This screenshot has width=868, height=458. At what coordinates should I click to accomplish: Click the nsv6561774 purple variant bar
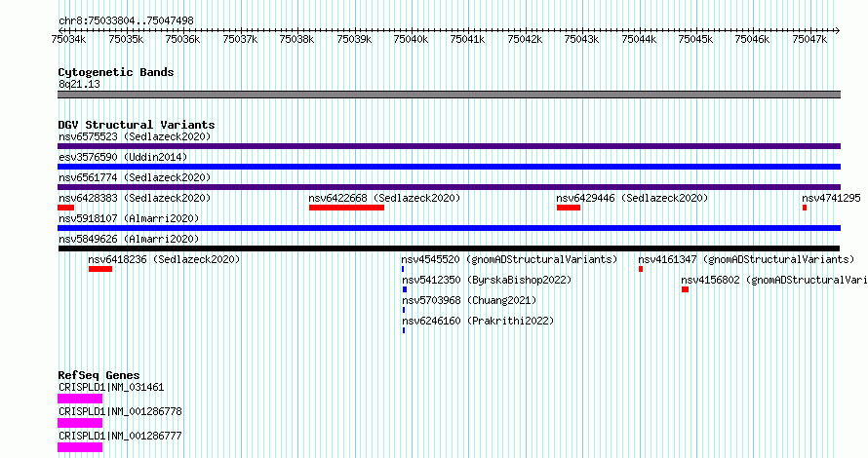[x=449, y=187]
